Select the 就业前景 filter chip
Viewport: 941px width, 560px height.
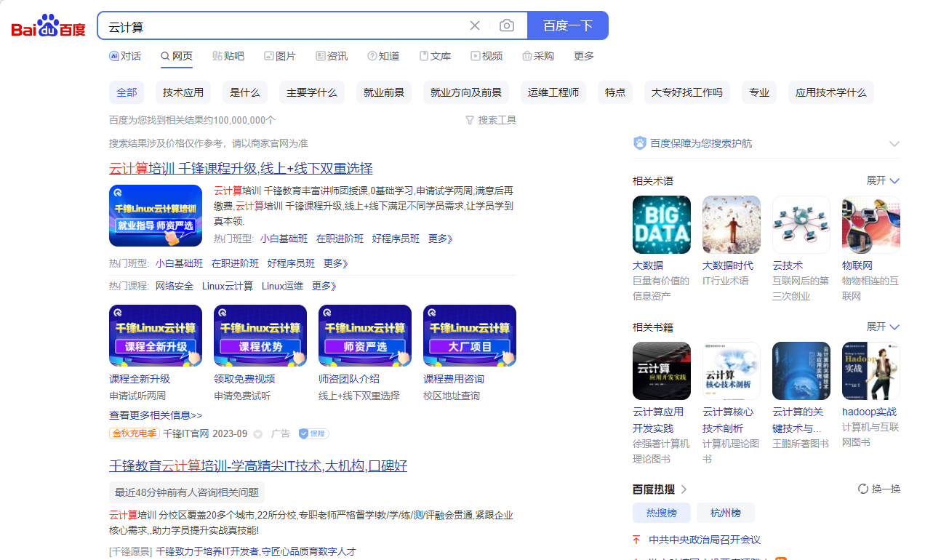(384, 92)
